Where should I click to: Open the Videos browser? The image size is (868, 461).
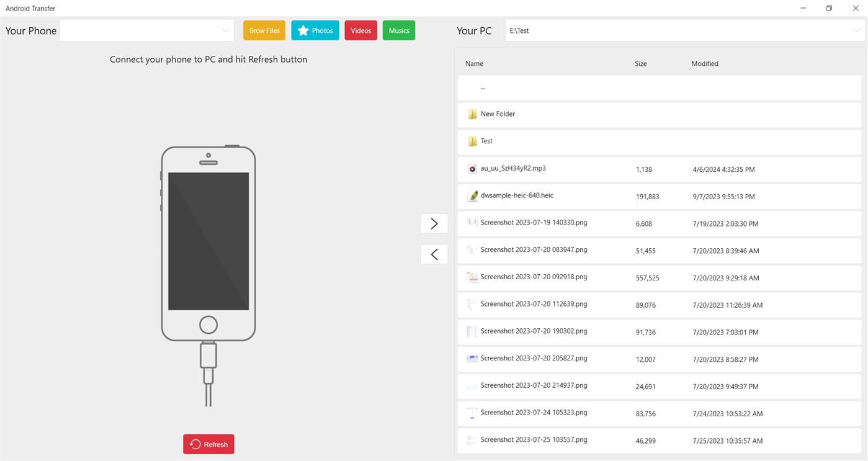pos(360,30)
